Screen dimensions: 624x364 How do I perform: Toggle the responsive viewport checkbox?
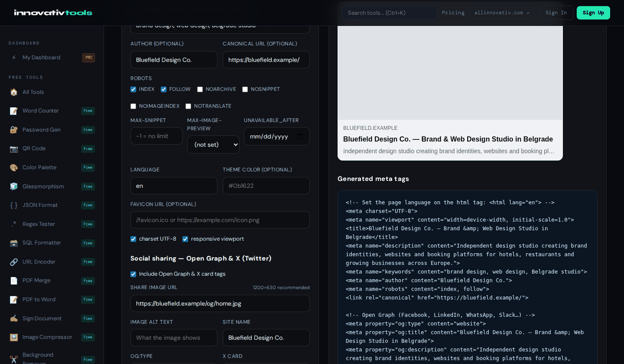185,239
